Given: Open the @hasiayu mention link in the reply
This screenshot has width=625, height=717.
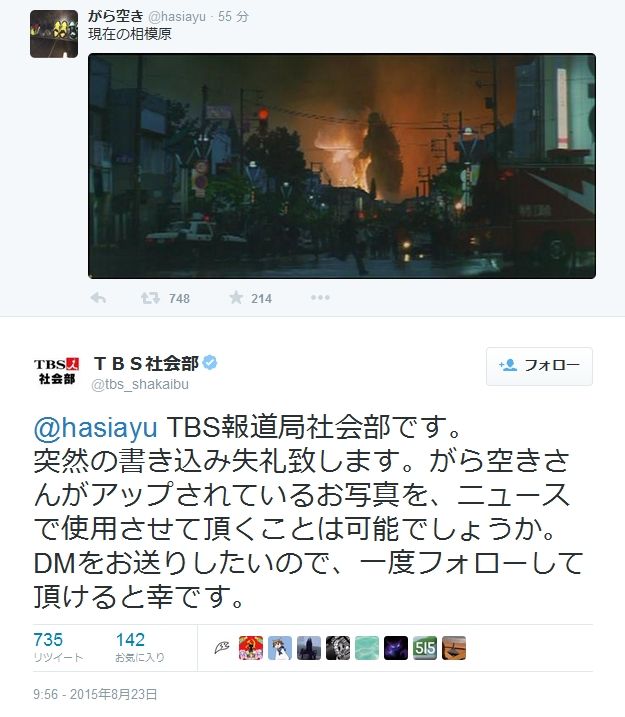Looking at the screenshot, I should click(x=96, y=427).
